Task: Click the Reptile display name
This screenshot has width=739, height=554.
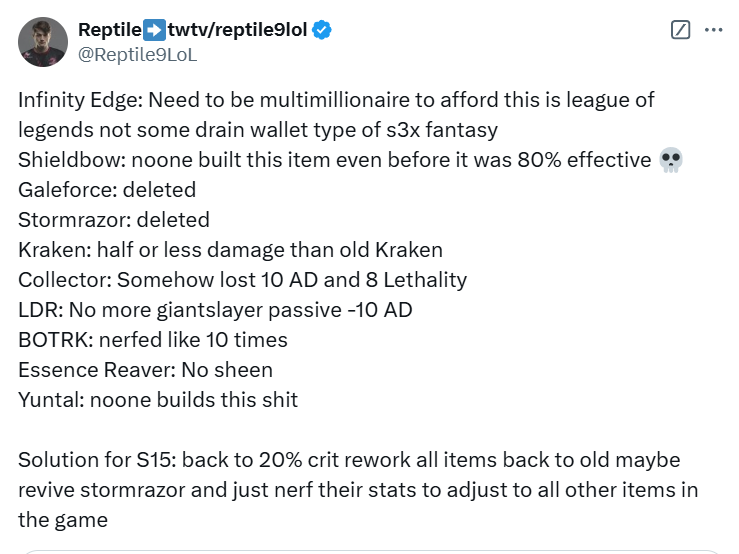Action: [x=110, y=31]
